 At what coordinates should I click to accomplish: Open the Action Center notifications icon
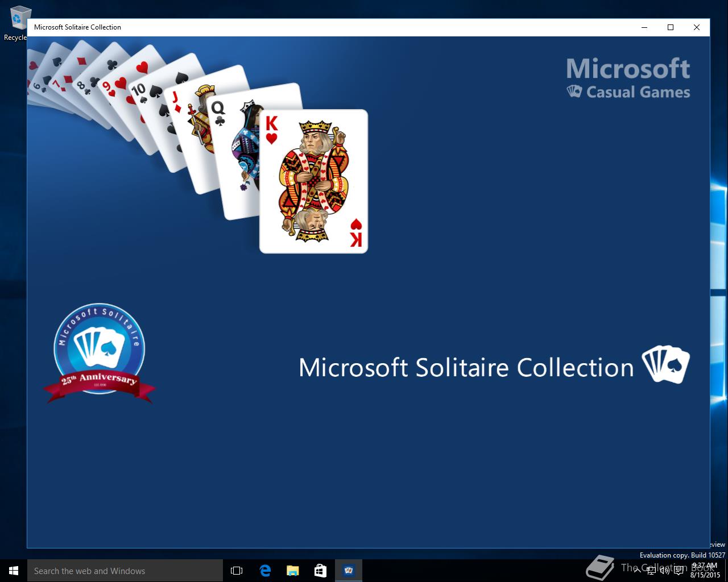(x=679, y=571)
